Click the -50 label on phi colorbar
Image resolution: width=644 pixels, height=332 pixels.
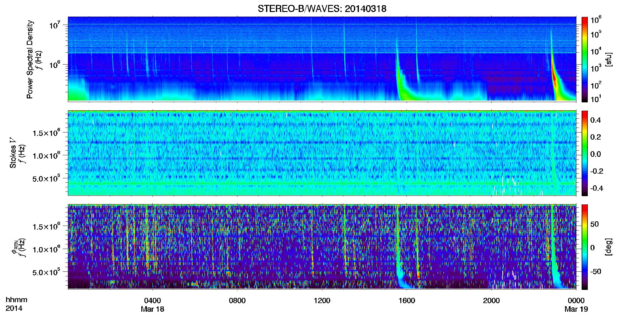coord(595,271)
